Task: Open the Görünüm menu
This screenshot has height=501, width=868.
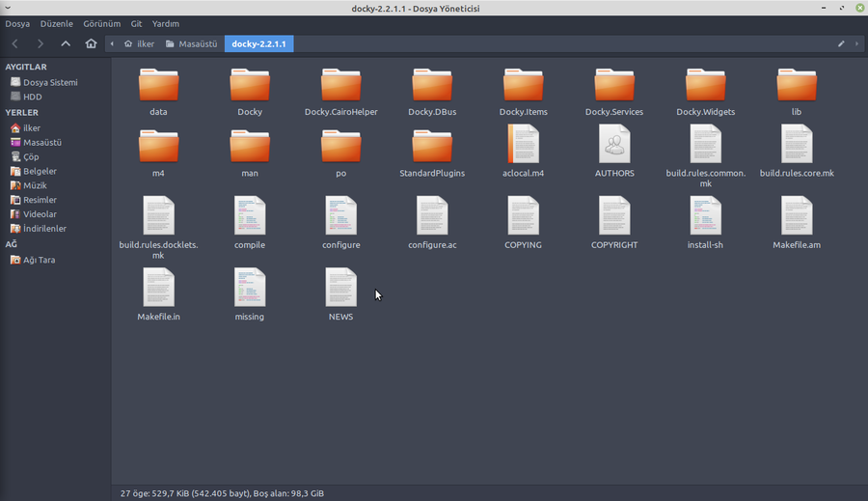Action: click(101, 23)
